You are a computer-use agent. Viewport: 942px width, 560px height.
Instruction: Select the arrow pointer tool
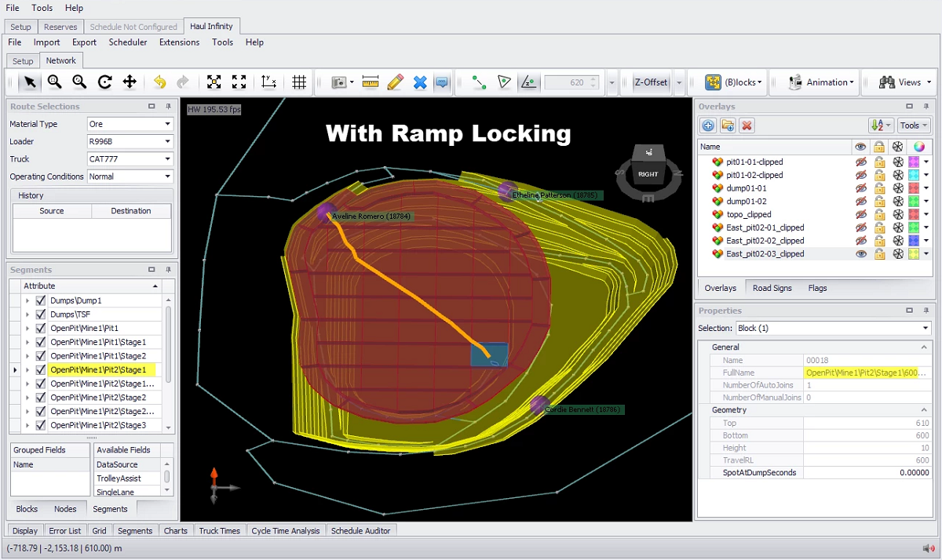point(30,82)
